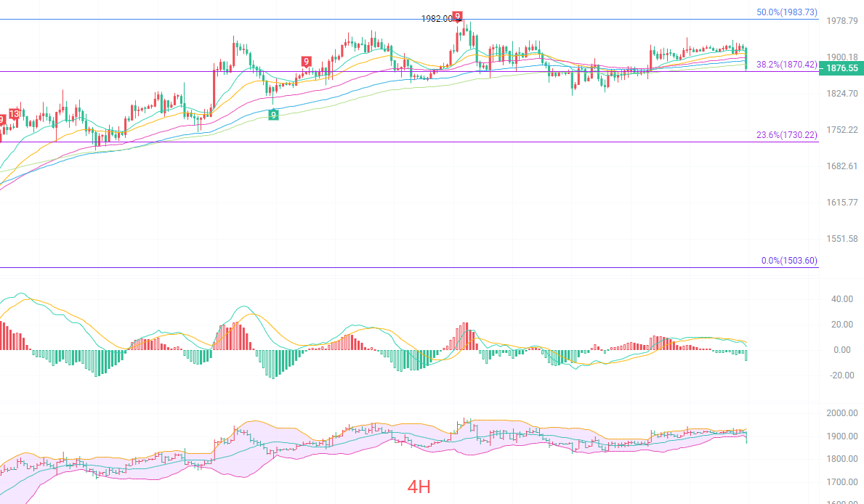Click the 20.00 MACD axis value
This screenshot has width=864, height=504.
point(842,325)
